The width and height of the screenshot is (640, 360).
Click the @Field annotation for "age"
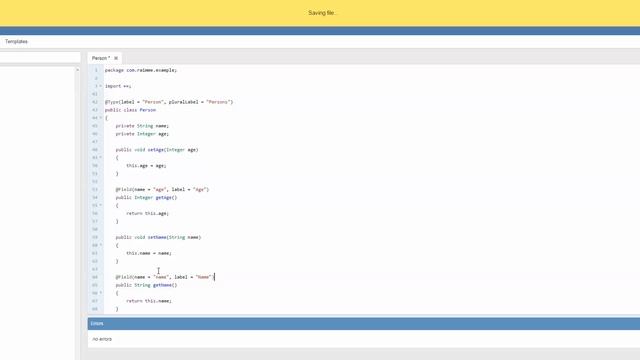pyautogui.click(x=162, y=189)
